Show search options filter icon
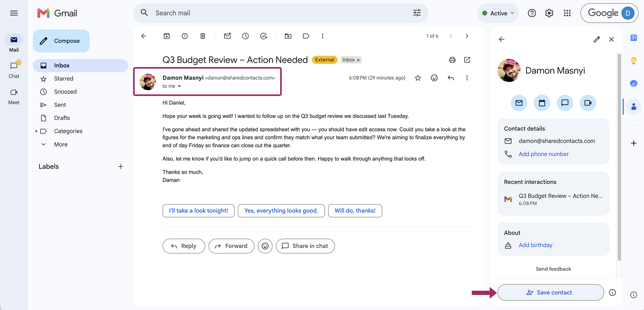Screen dimensions: 644x310 [417, 13]
